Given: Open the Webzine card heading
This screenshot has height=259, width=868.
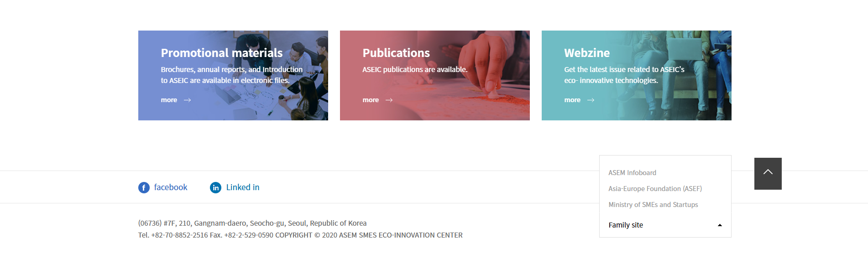Looking at the screenshot, I should tap(587, 53).
